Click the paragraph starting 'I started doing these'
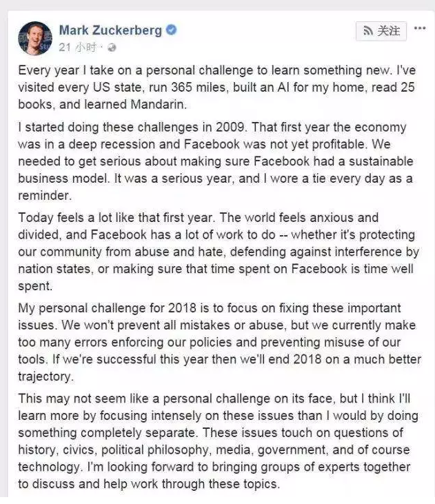The image size is (435, 504). (x=215, y=161)
